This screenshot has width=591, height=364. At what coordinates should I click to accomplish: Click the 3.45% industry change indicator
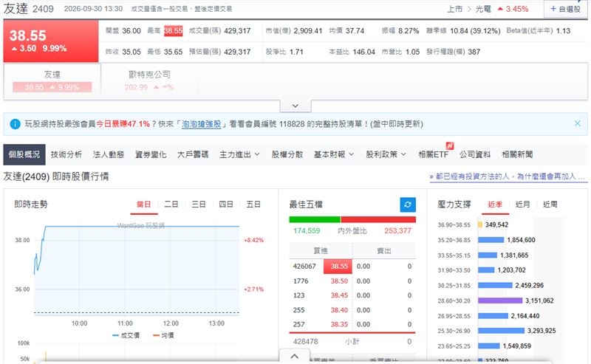[x=513, y=9]
